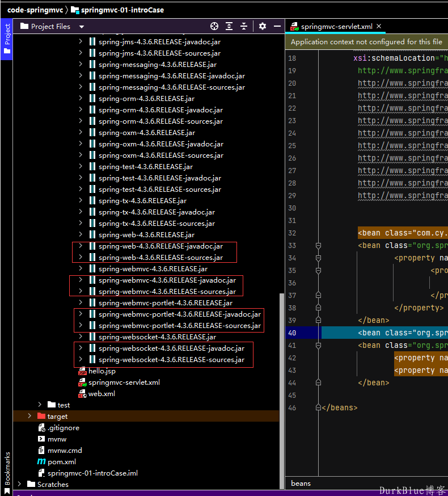Click the .gitignore file icon

coord(42,428)
